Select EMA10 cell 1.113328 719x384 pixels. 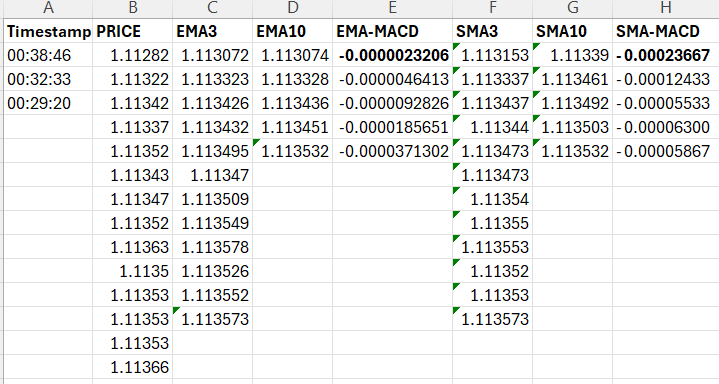[x=293, y=79]
